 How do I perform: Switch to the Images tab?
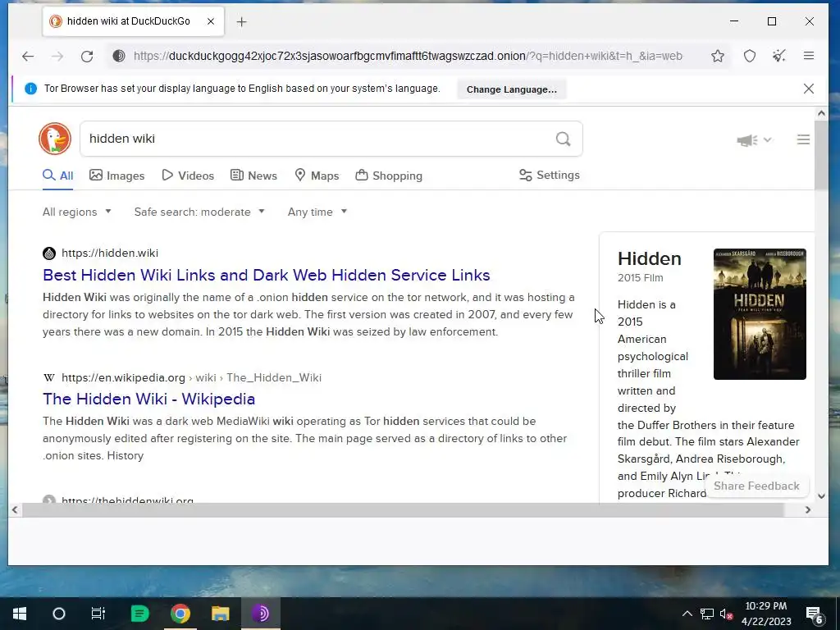[x=116, y=176]
